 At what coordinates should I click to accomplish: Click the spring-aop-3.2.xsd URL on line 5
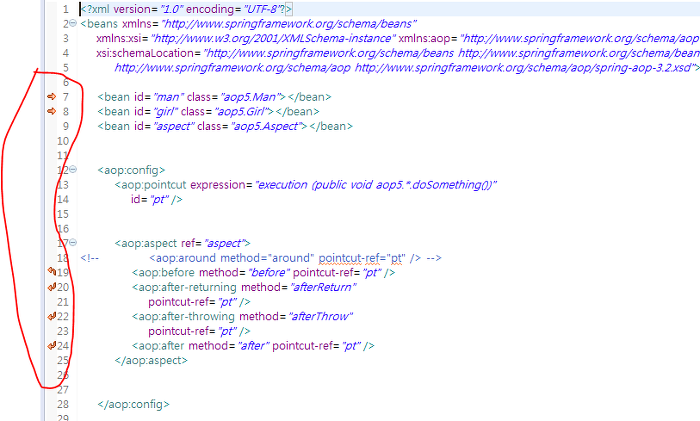coord(527,68)
